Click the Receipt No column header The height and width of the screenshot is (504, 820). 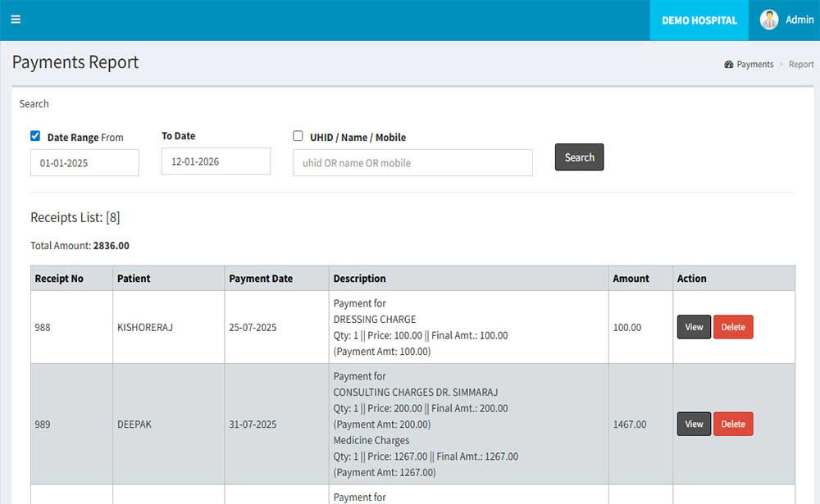[59, 279]
